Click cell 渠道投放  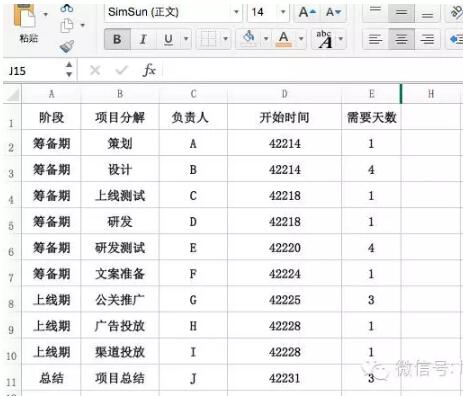coord(120,352)
